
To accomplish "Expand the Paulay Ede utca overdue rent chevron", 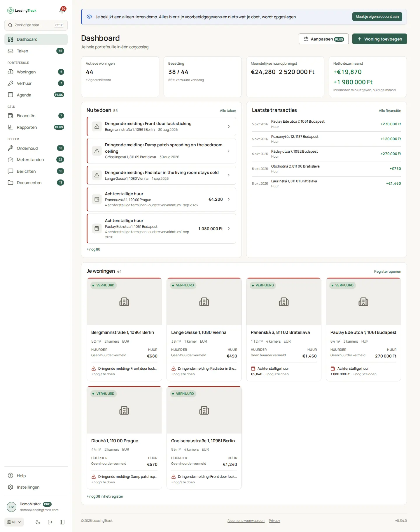I will click(229, 229).
